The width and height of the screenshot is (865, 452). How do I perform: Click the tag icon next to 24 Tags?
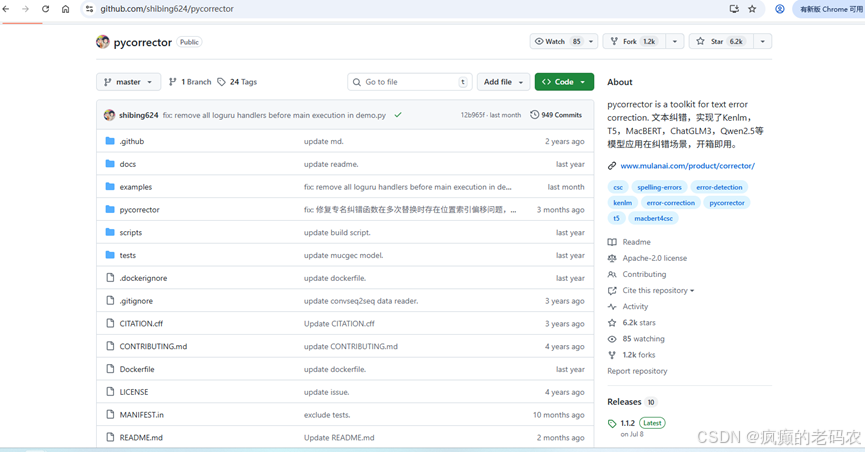point(221,82)
